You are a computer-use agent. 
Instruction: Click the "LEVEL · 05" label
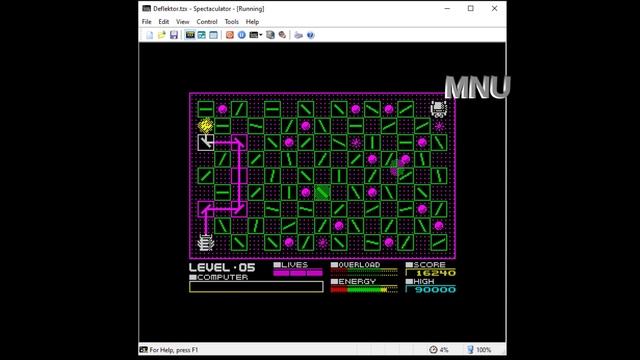pyautogui.click(x=222, y=268)
